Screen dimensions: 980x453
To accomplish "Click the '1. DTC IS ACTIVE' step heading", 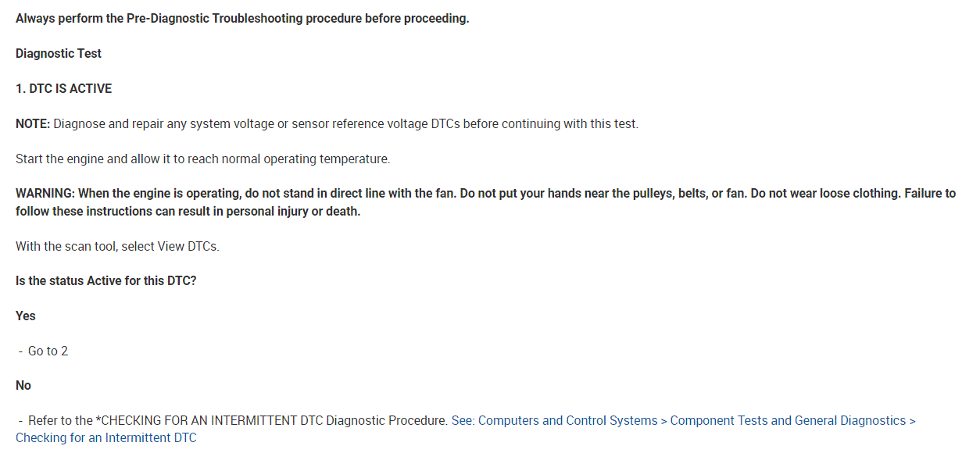I will [64, 88].
